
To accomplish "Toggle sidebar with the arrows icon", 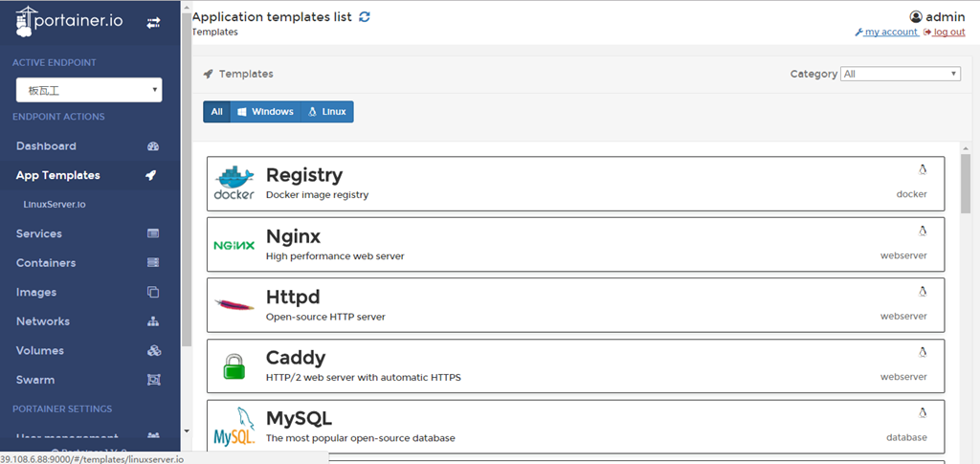I will [x=153, y=23].
